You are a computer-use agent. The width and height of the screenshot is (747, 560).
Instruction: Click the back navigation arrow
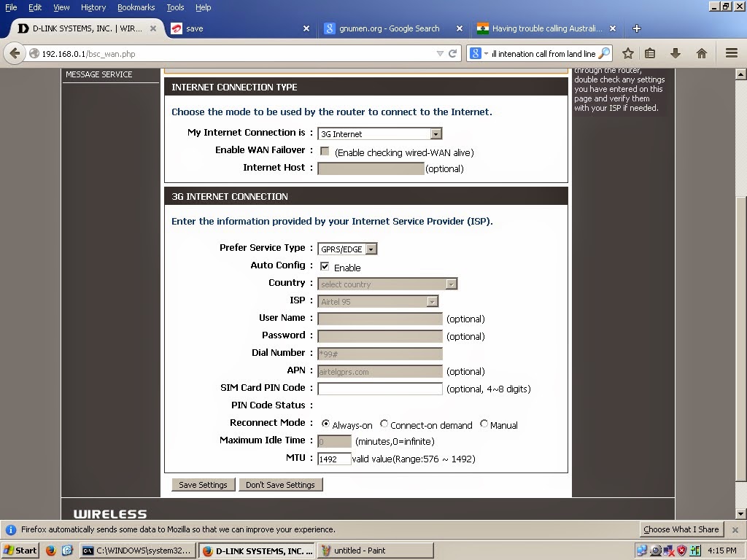click(15, 52)
